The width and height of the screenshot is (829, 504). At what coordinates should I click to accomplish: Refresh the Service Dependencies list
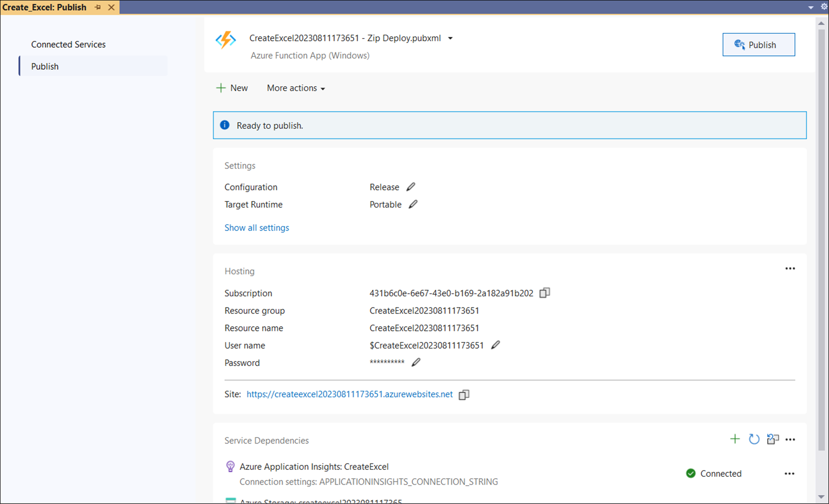tap(754, 439)
